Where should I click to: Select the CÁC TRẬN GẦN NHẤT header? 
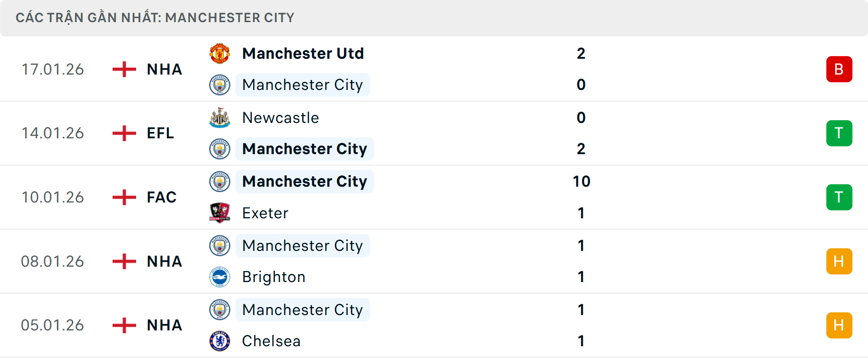tap(155, 17)
